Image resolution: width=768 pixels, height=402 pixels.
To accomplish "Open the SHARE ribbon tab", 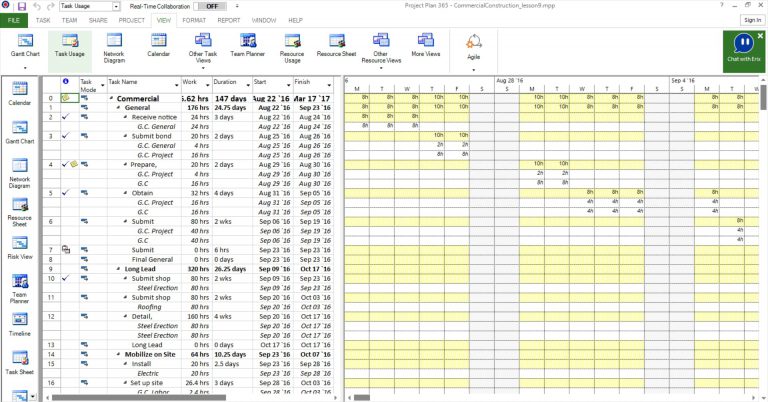I will point(98,20).
